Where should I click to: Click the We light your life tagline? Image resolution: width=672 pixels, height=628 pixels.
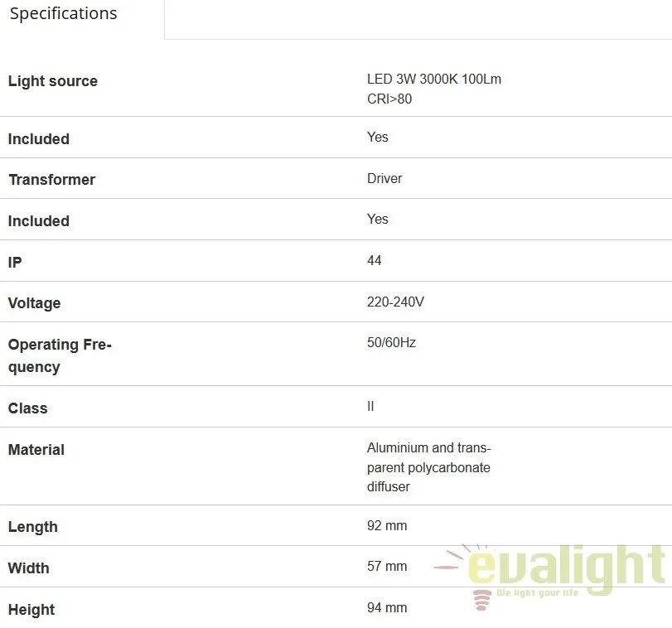click(x=538, y=593)
